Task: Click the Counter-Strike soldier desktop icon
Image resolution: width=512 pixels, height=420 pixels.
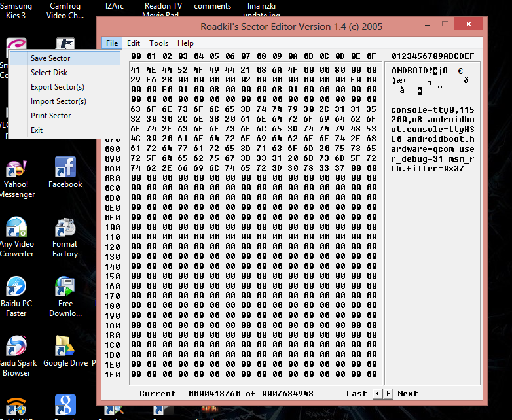Action: pos(65,44)
